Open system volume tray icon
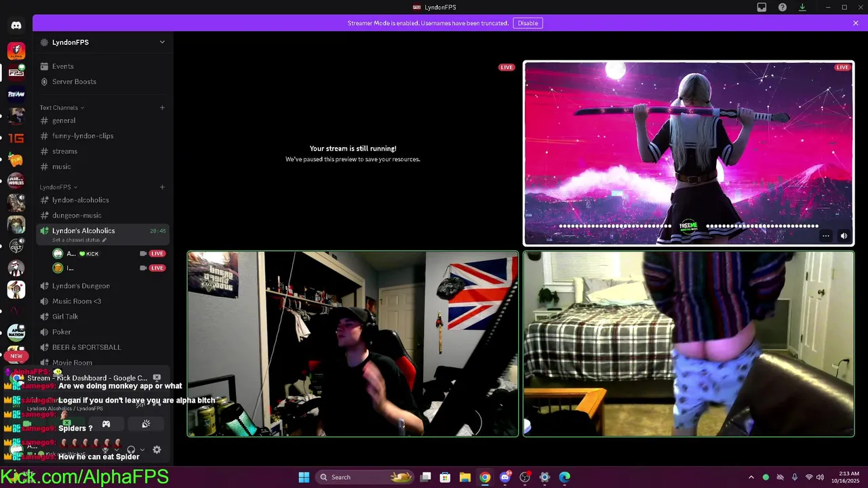The height and width of the screenshot is (488, 868). click(x=820, y=477)
